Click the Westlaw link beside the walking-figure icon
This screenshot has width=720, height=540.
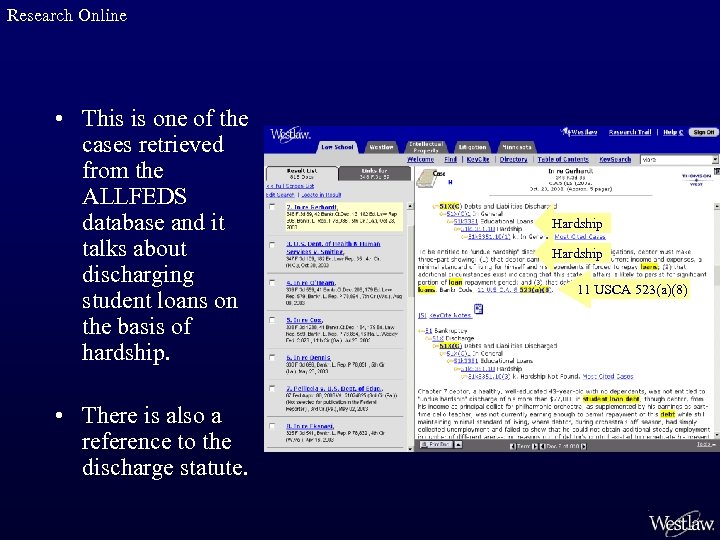pos(584,132)
